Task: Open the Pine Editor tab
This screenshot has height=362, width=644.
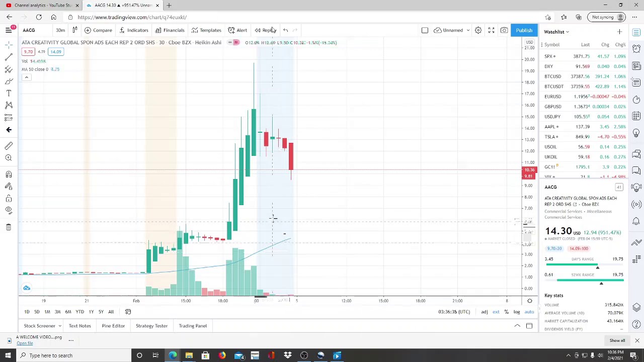Action: point(113,326)
